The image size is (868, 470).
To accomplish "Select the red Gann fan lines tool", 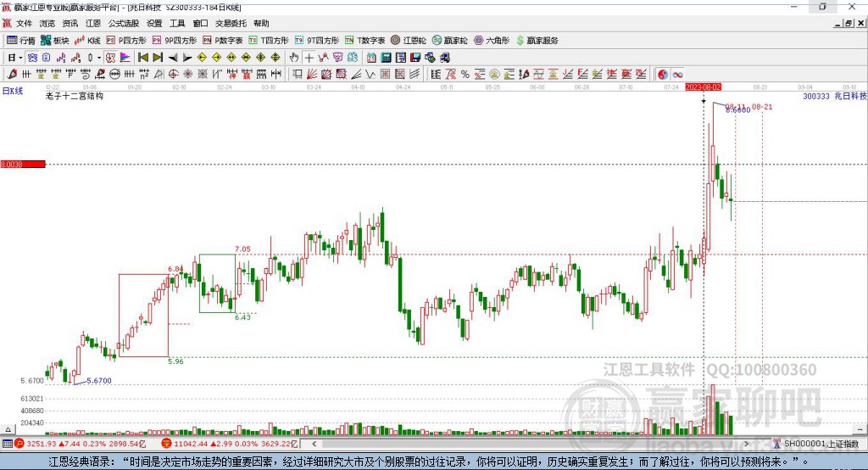I will [x=312, y=75].
